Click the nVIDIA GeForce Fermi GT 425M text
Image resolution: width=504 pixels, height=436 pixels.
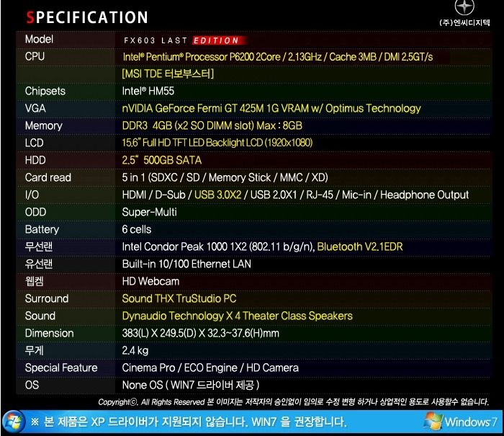point(271,108)
